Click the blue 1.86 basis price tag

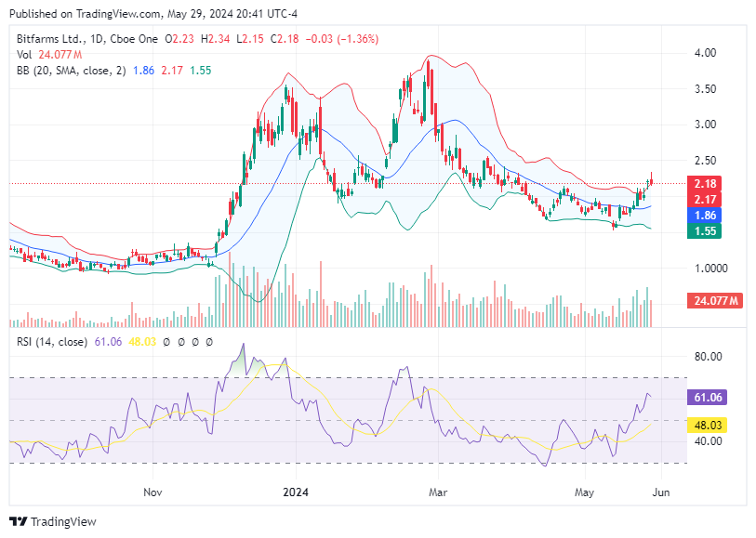click(705, 216)
